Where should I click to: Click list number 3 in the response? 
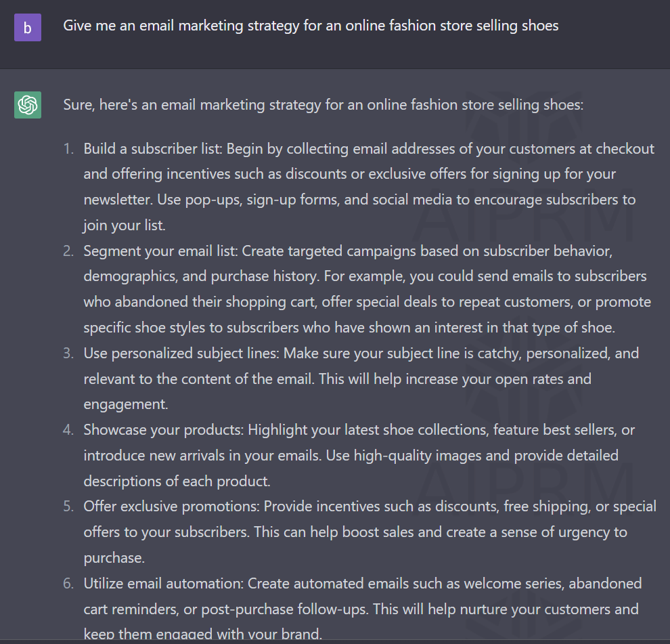click(68, 353)
